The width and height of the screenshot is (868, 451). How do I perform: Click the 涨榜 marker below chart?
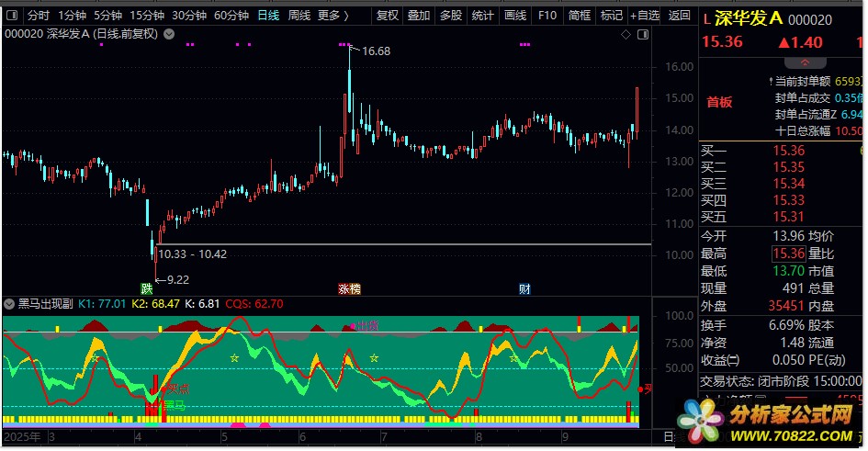click(349, 288)
